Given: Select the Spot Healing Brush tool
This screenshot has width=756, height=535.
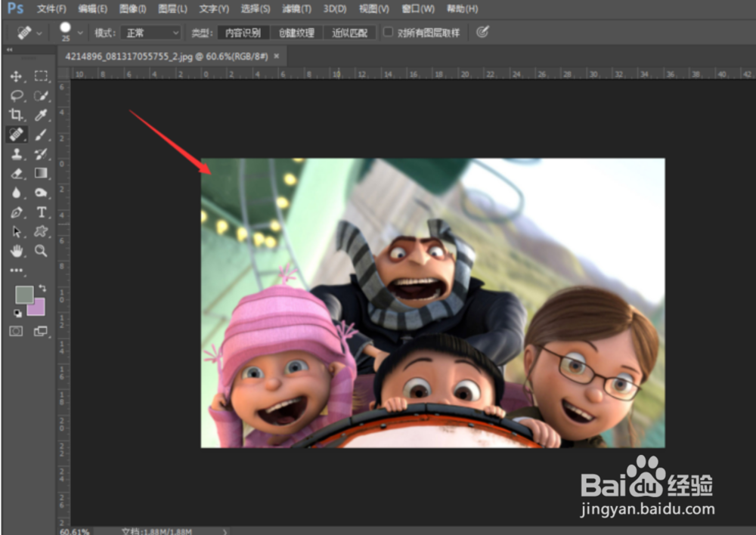Looking at the screenshot, I should [17, 134].
